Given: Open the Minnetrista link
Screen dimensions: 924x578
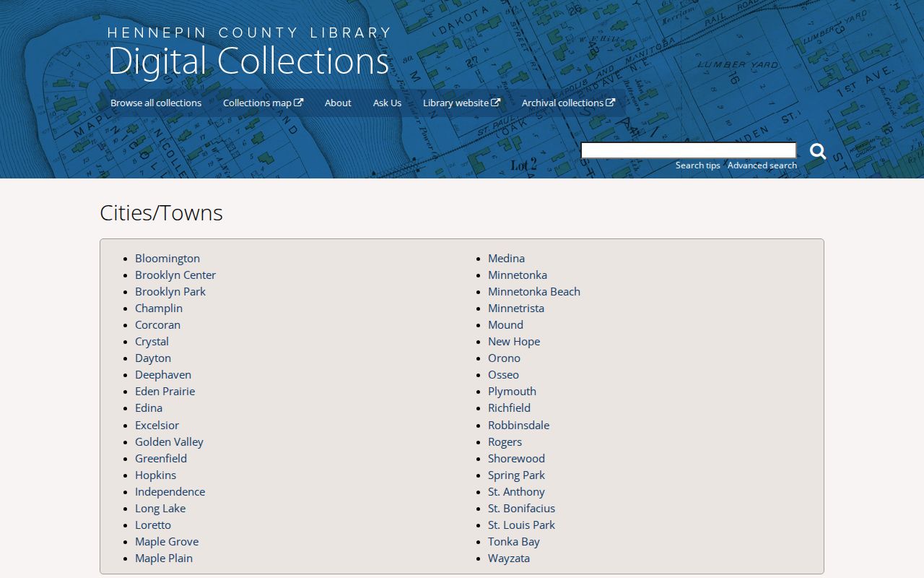Looking at the screenshot, I should [x=516, y=308].
